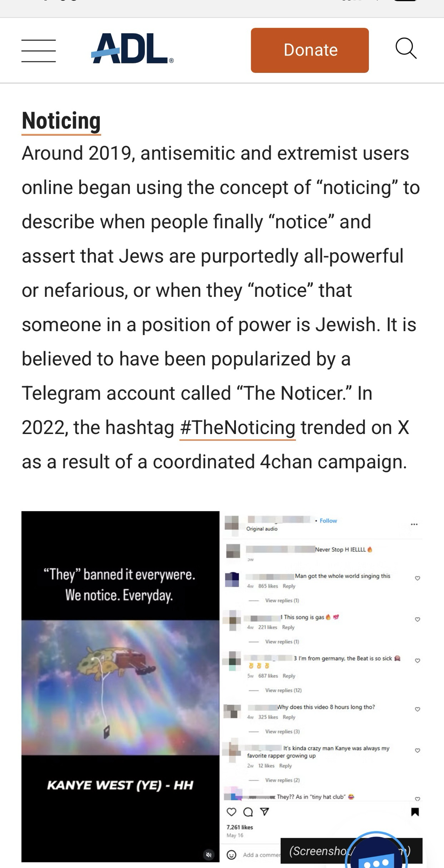444x868 pixels.
Task: Toggle the bookmark save icon
Action: click(x=415, y=812)
